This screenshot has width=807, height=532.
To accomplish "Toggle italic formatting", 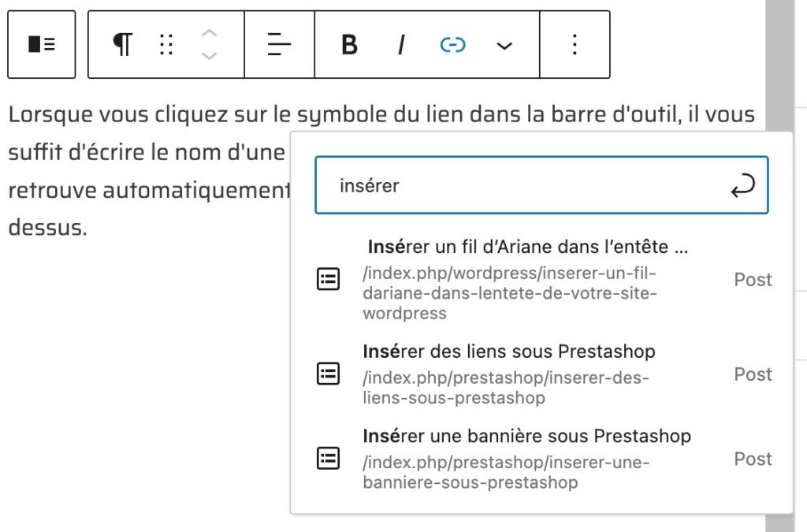I will [x=401, y=45].
